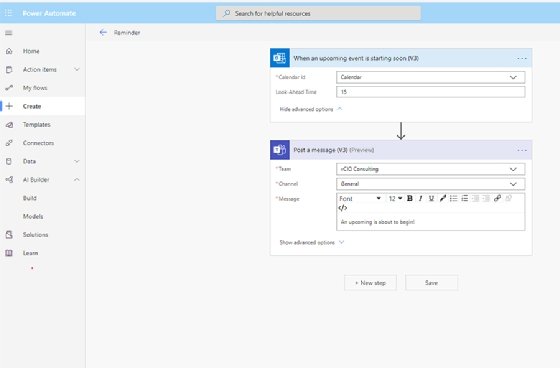Click the AI Builder icon
Image resolution: width=560 pixels, height=368 pixels.
pyautogui.click(x=9, y=180)
